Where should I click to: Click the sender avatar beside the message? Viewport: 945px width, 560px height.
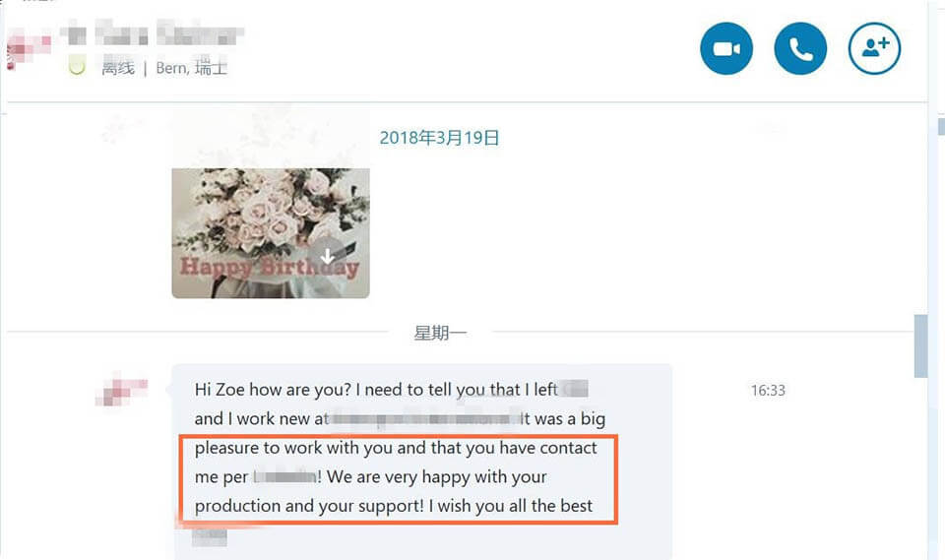[x=121, y=389]
